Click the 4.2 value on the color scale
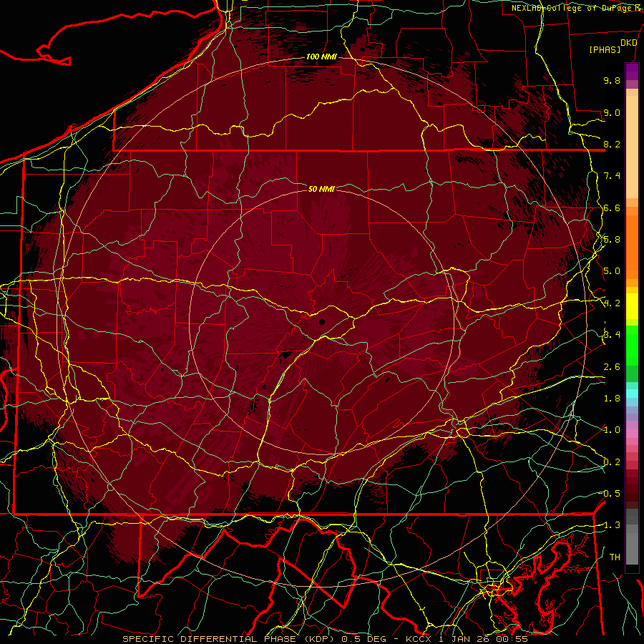 coord(612,303)
